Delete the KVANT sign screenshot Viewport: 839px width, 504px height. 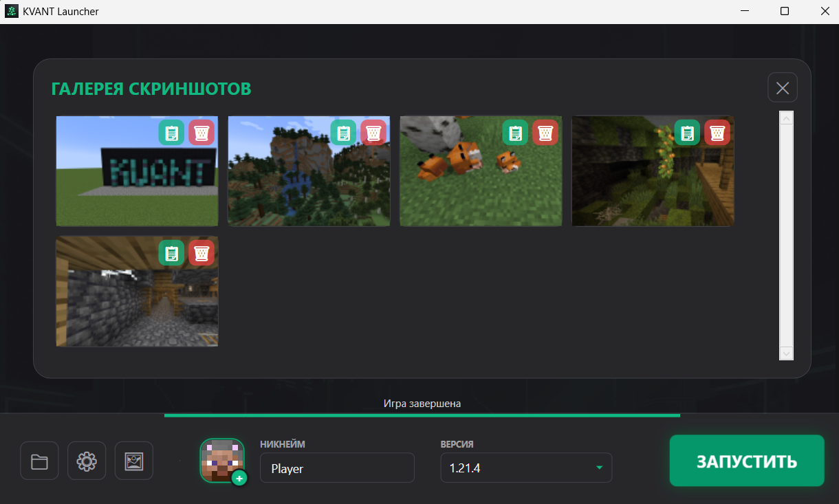pos(201,133)
